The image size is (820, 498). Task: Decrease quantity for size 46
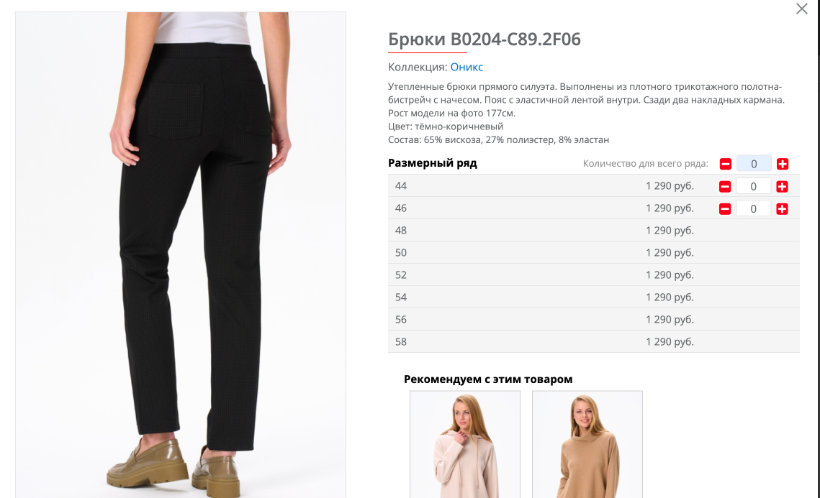(x=725, y=209)
